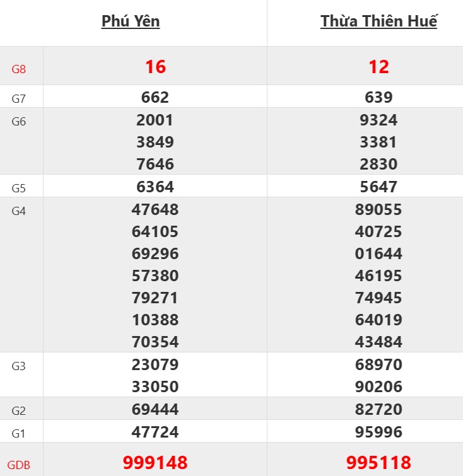Select G1 number 95996

click(378, 432)
